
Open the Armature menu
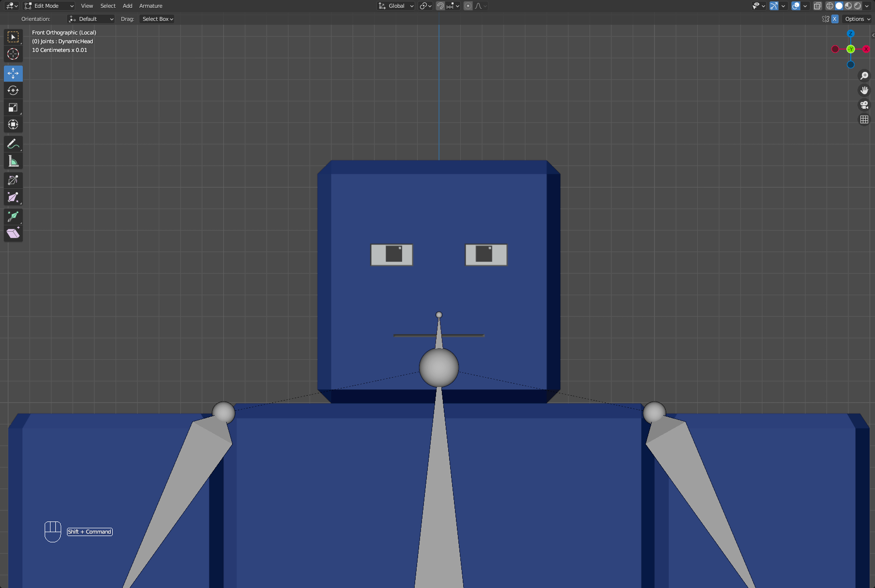point(151,6)
